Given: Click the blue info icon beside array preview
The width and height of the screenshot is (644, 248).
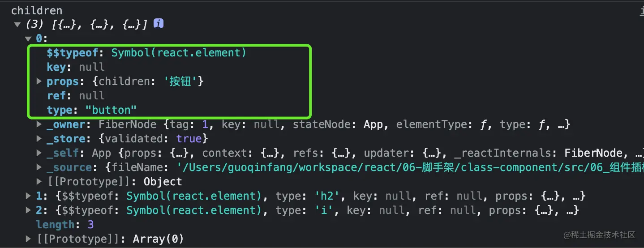Looking at the screenshot, I should pos(159,24).
